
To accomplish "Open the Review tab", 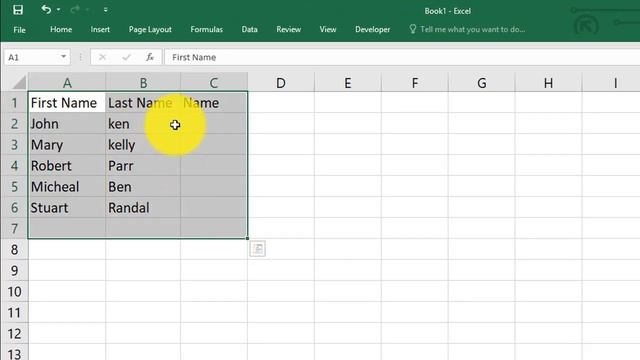I will pos(289,29).
